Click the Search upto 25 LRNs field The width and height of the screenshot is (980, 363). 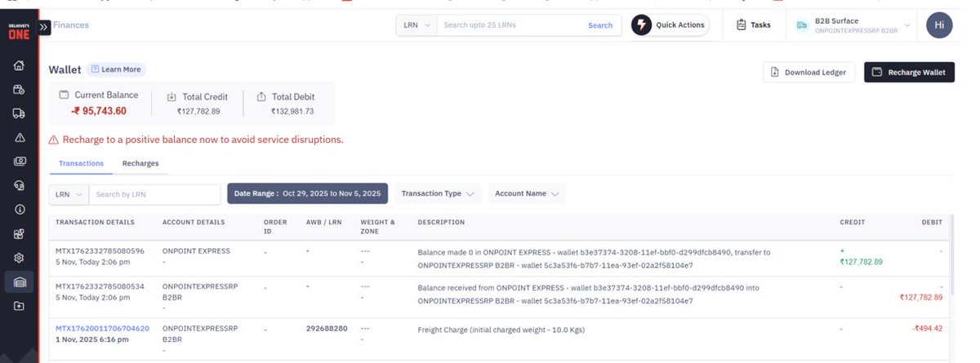[x=509, y=25]
